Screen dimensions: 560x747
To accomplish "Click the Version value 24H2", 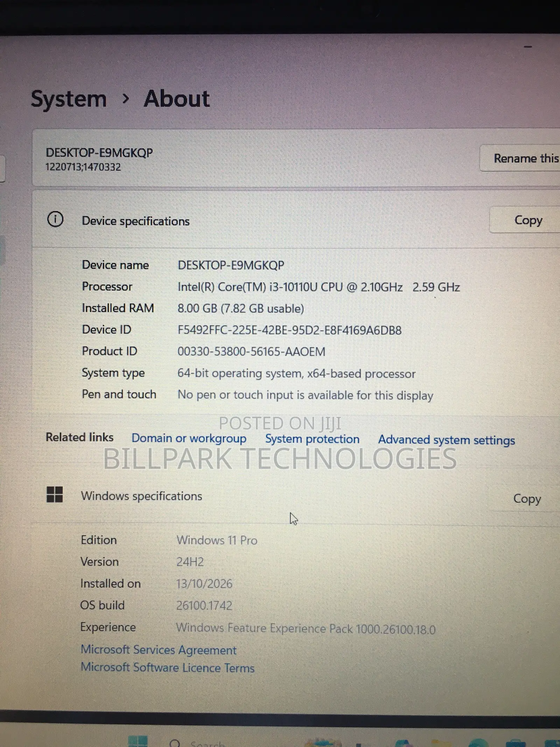I will pos(190,562).
